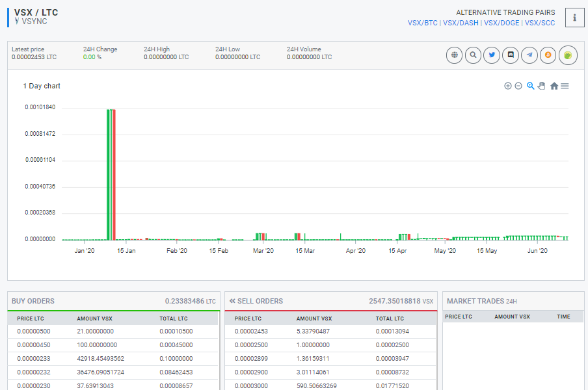Select sell order priced 0.00002453

click(330, 331)
